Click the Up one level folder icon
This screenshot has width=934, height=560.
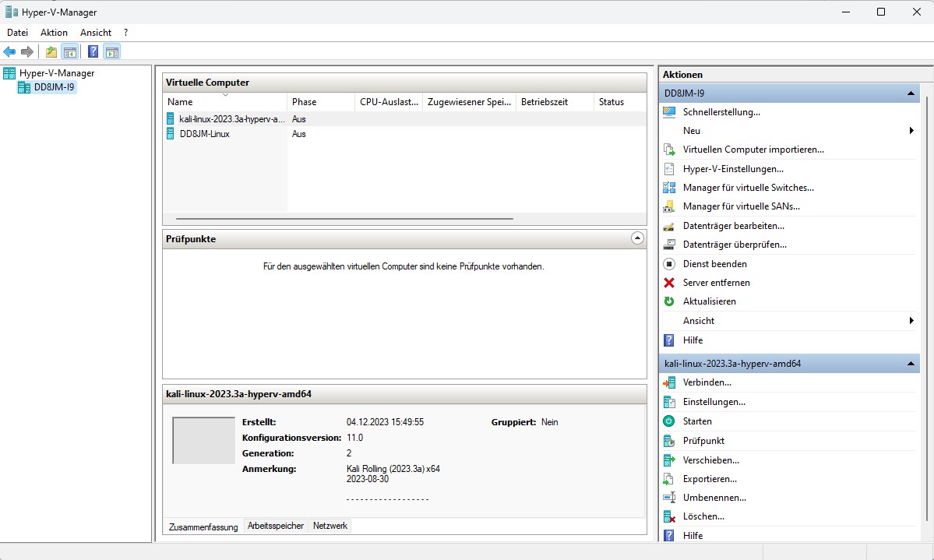point(51,52)
